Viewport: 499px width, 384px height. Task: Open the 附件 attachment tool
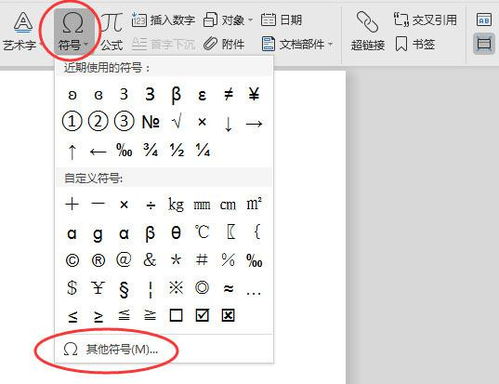click(224, 44)
